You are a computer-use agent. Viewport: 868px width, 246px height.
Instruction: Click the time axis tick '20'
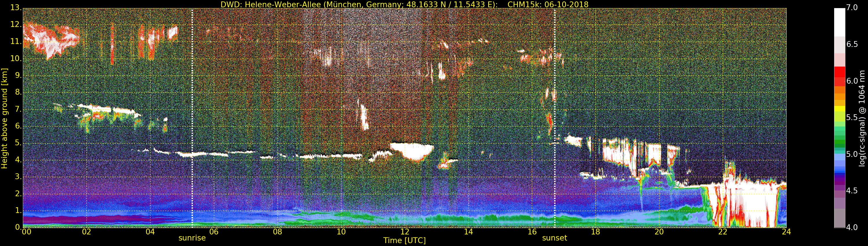click(659, 232)
